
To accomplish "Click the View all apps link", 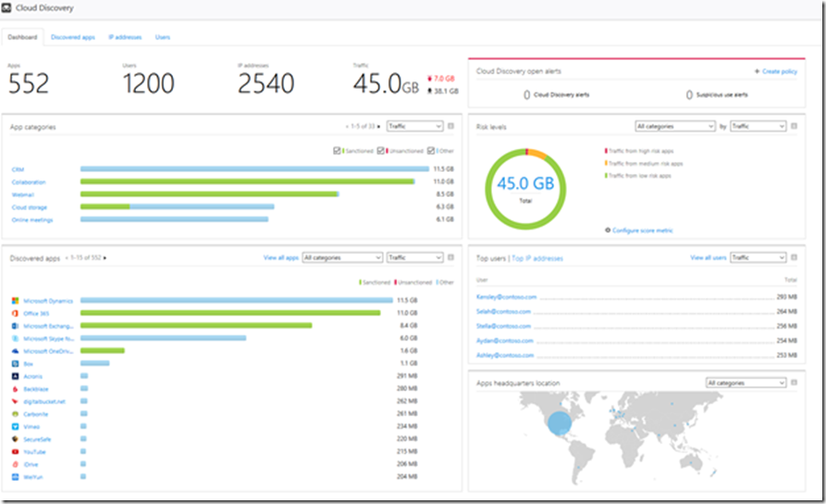I will (281, 257).
